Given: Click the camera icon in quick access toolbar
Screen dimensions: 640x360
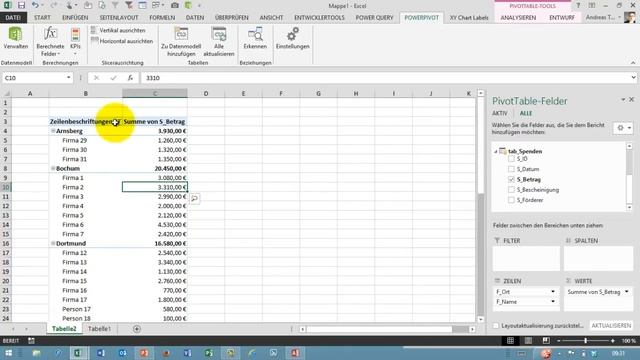Looking at the screenshot, I should point(175,6).
